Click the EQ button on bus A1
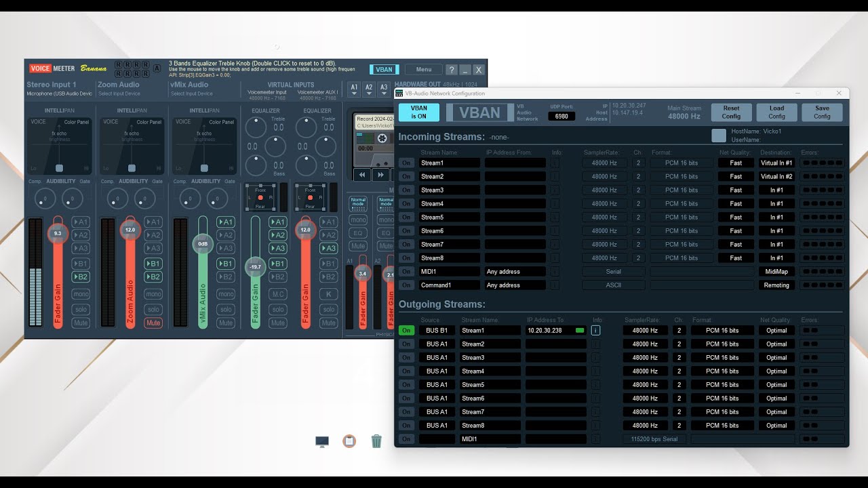 tap(358, 233)
